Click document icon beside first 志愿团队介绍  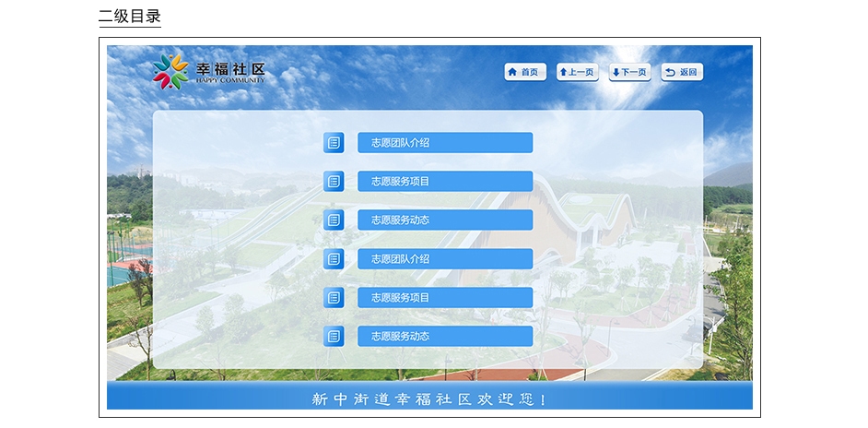coord(334,143)
